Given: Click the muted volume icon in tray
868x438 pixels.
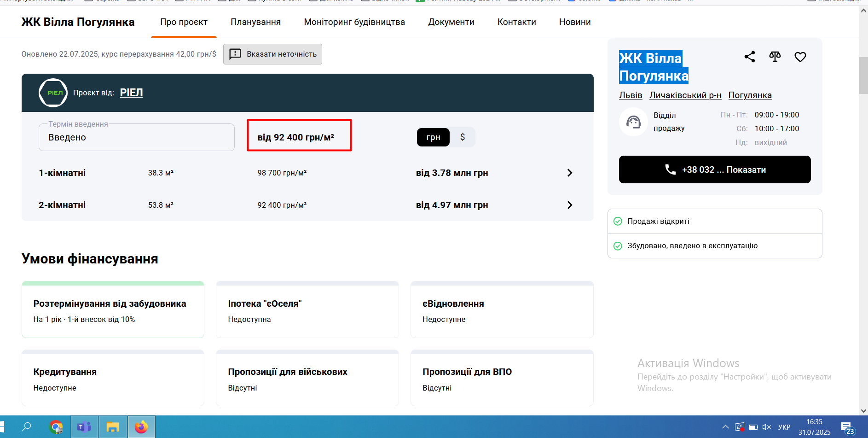Looking at the screenshot, I should (766, 427).
